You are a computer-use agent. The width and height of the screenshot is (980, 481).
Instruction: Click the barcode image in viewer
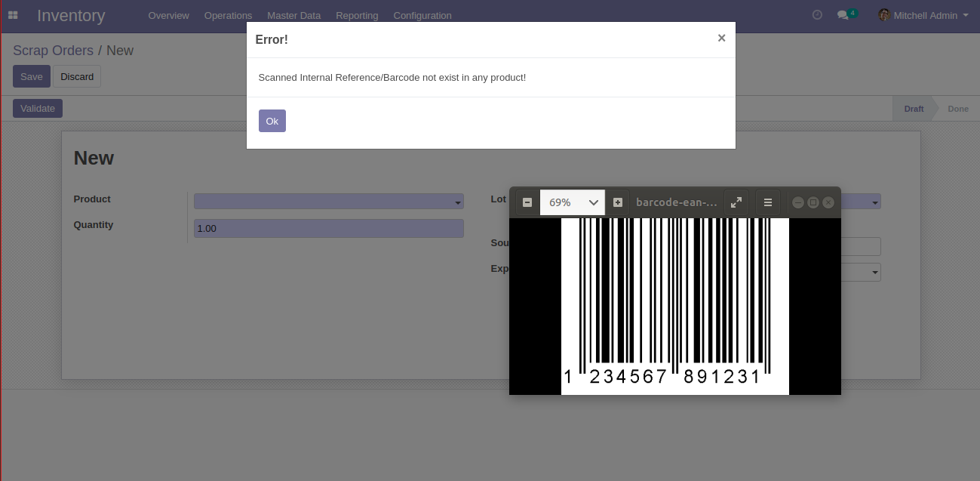click(x=675, y=306)
